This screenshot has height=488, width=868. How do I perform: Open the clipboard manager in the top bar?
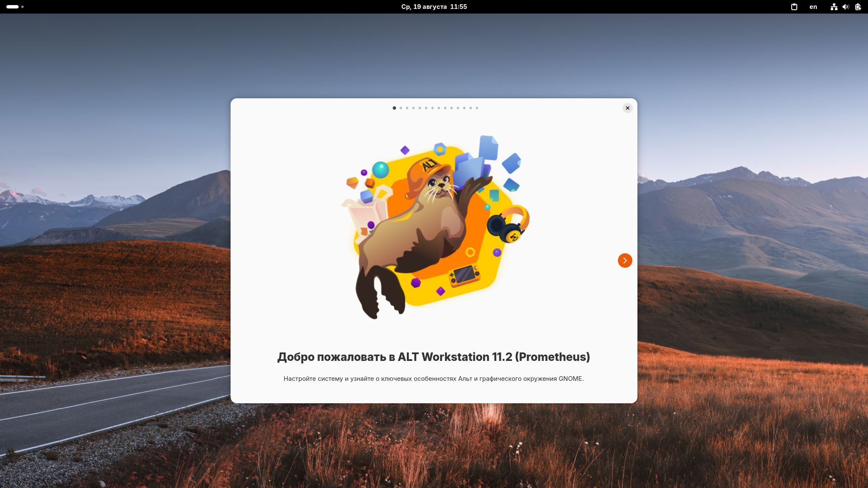[794, 7]
